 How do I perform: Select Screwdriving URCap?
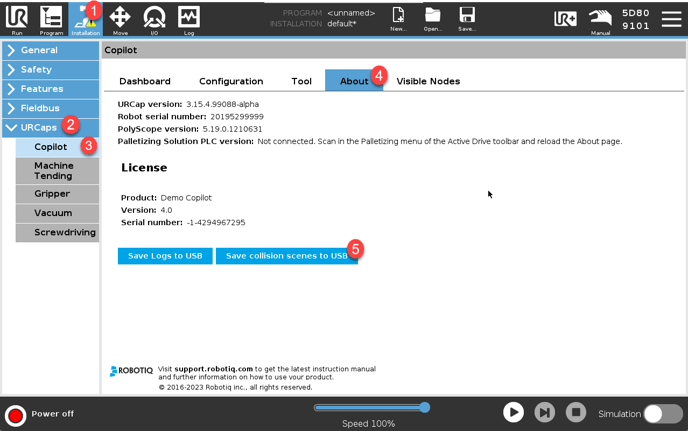57,232
